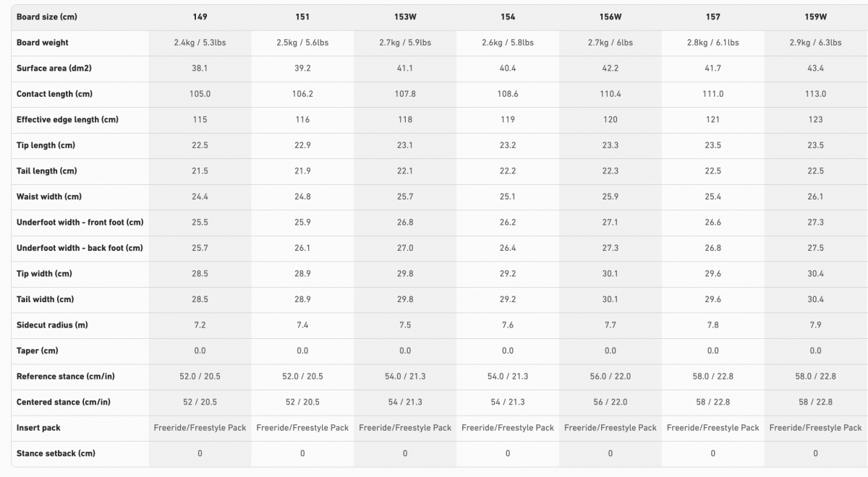Click the 2.4kg / 5.3lbs weight cell

(x=200, y=43)
